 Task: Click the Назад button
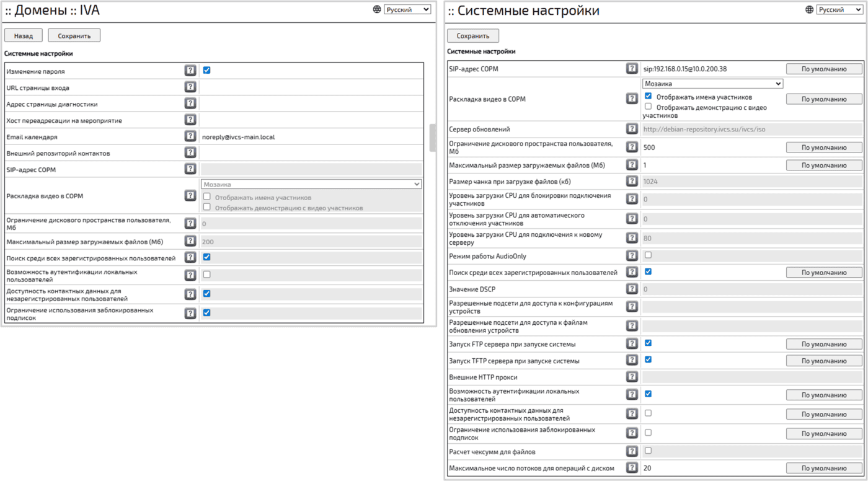pyautogui.click(x=24, y=36)
